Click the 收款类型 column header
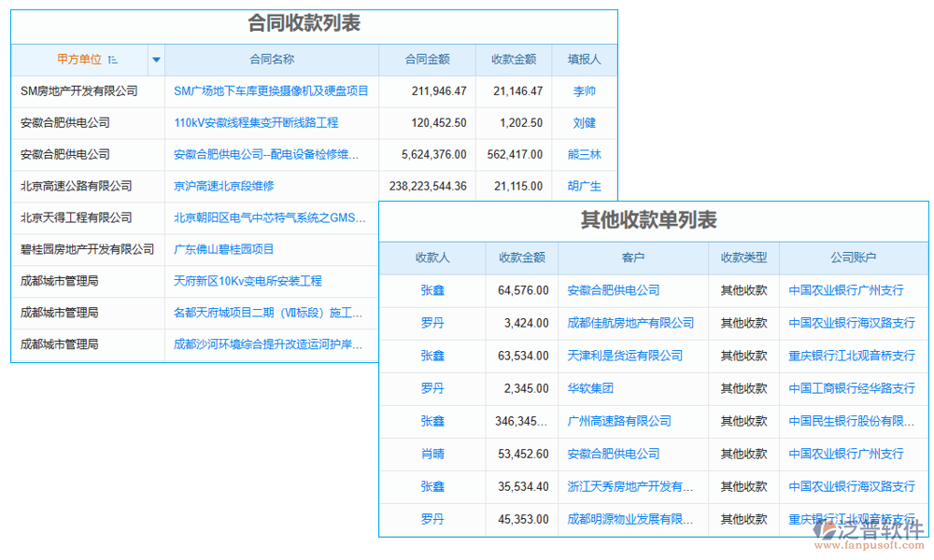 pos(743,258)
